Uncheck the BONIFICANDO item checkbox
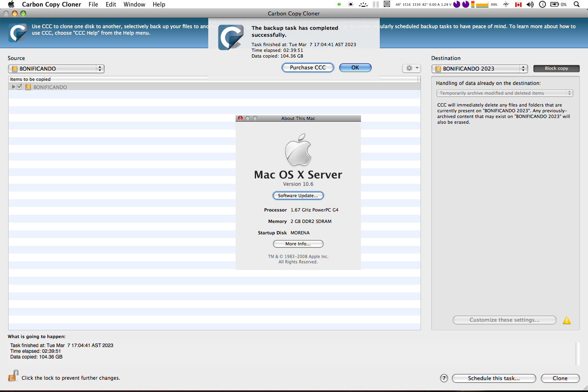The width and height of the screenshot is (588, 392). [x=19, y=87]
